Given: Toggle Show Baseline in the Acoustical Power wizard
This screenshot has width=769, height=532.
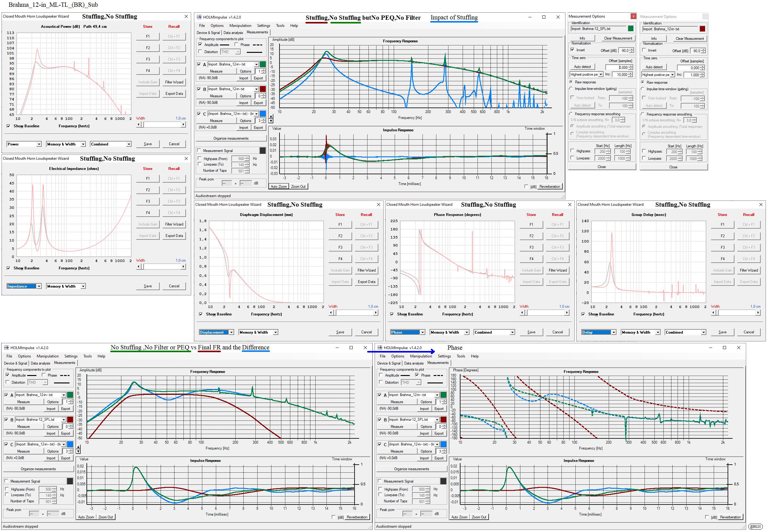Looking at the screenshot, I should click(x=8, y=126).
